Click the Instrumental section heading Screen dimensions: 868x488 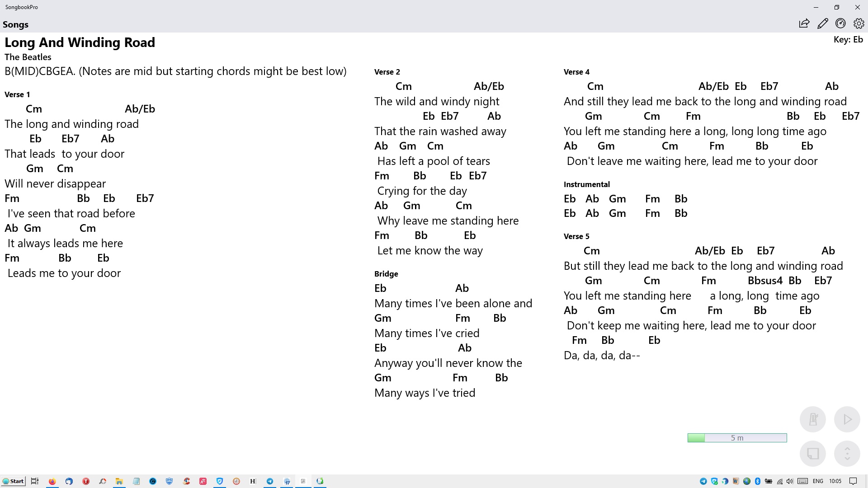(586, 184)
